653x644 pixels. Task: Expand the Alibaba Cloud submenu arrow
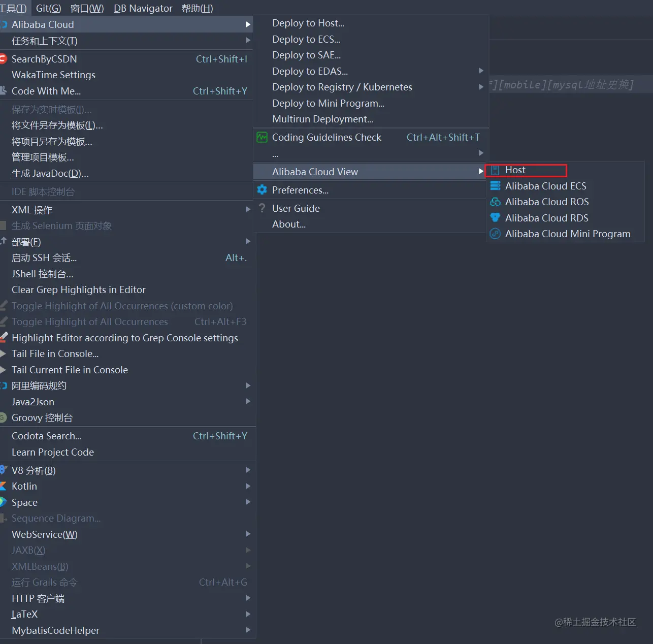click(248, 24)
